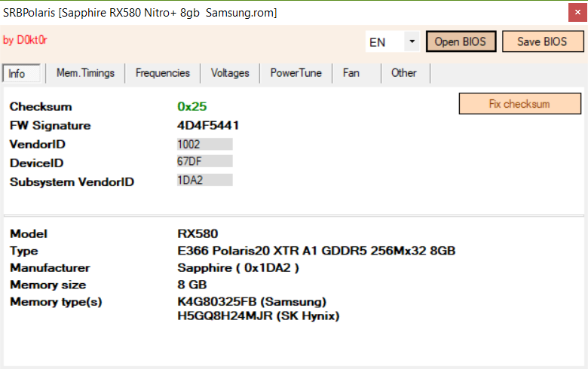Open the Mem.Timings tab

(85, 73)
